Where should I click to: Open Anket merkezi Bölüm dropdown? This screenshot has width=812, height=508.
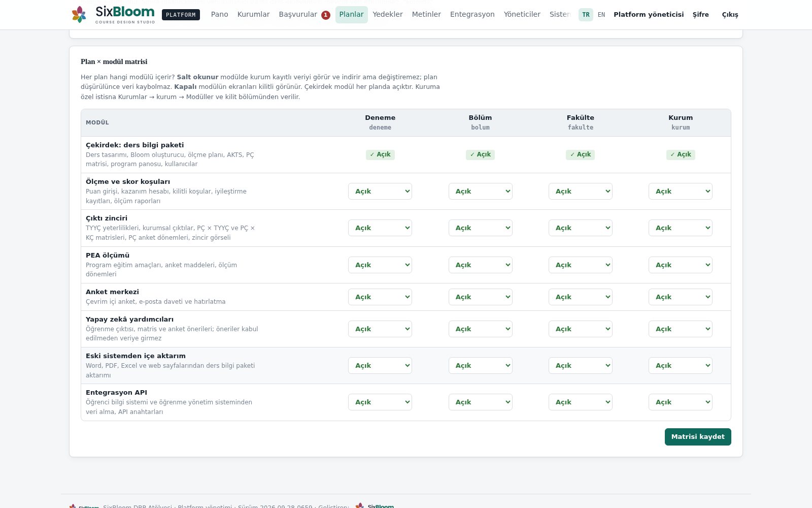[480, 297]
